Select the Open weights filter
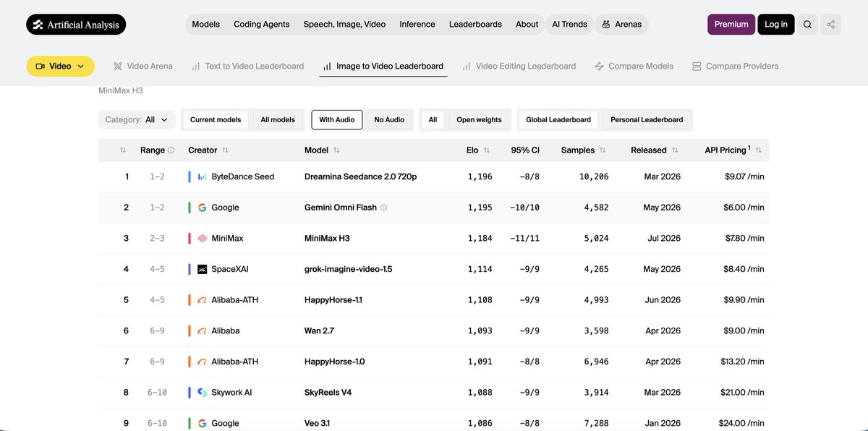The width and height of the screenshot is (868, 431). coord(479,120)
